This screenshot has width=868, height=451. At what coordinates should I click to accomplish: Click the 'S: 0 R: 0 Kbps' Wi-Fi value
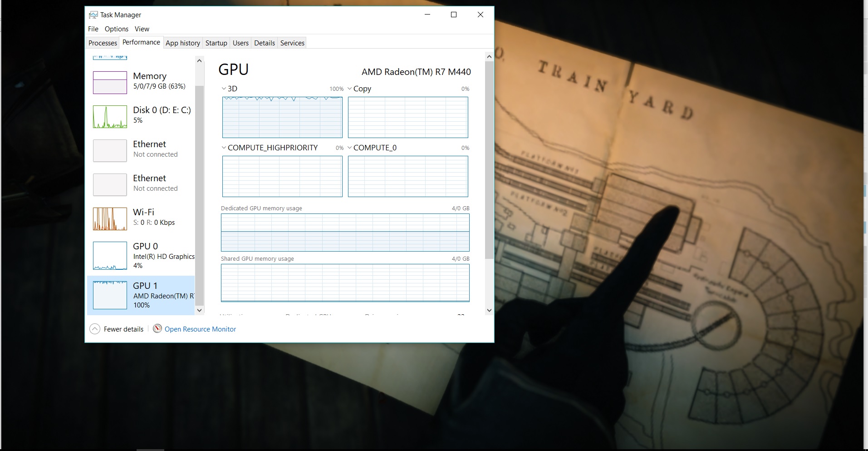pyautogui.click(x=154, y=223)
